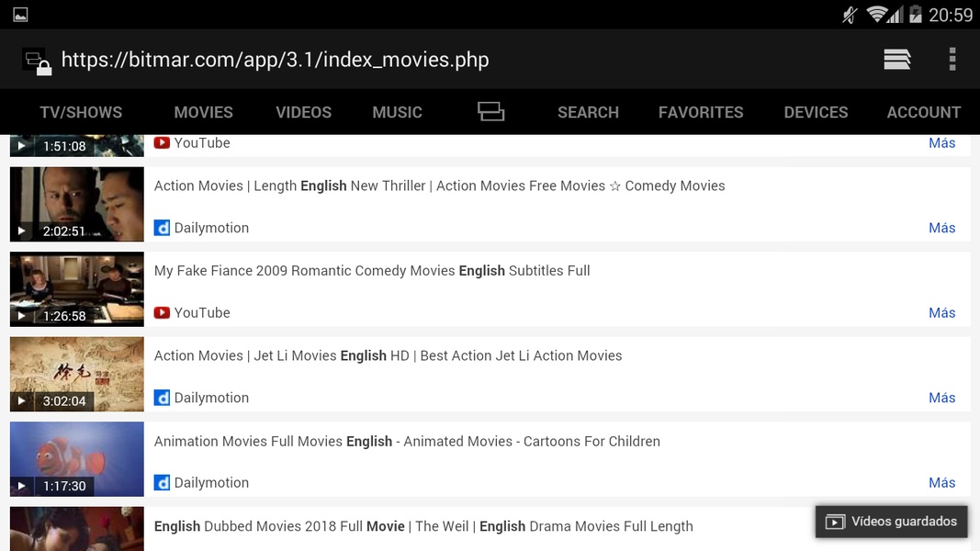
Task: Tap the battery status icon
Action: (x=916, y=15)
